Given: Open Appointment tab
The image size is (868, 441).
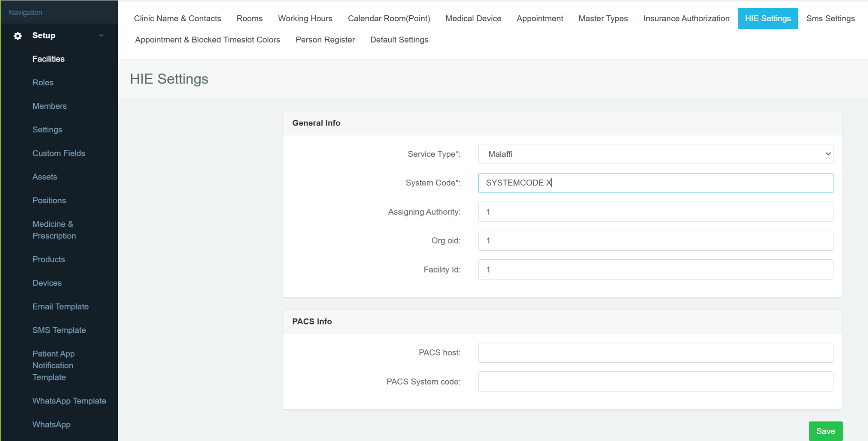Looking at the screenshot, I should [x=540, y=19].
